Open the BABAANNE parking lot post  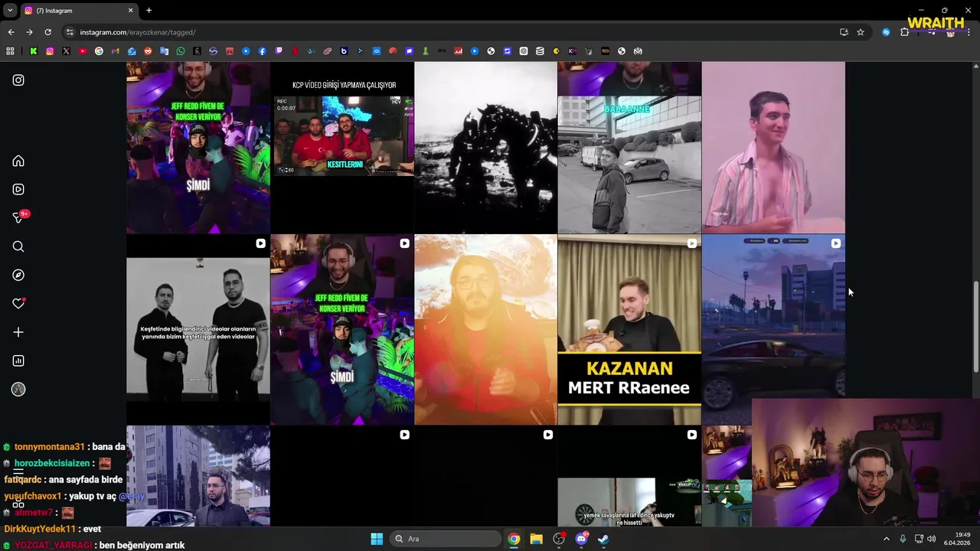point(629,147)
